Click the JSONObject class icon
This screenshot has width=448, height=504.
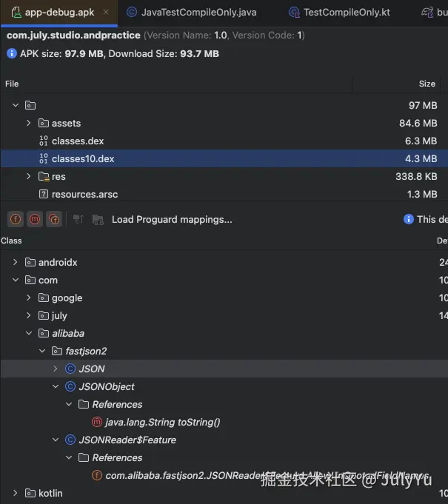(70, 386)
